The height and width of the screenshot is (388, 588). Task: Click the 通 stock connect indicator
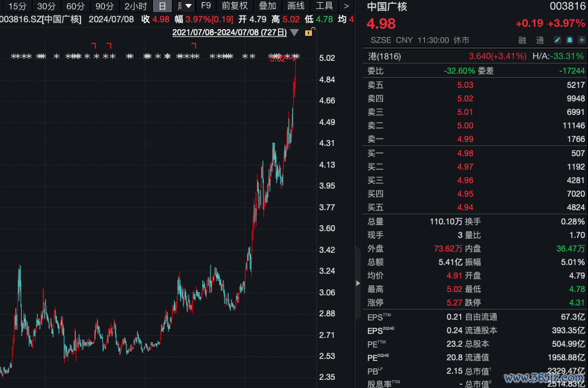coord(540,40)
